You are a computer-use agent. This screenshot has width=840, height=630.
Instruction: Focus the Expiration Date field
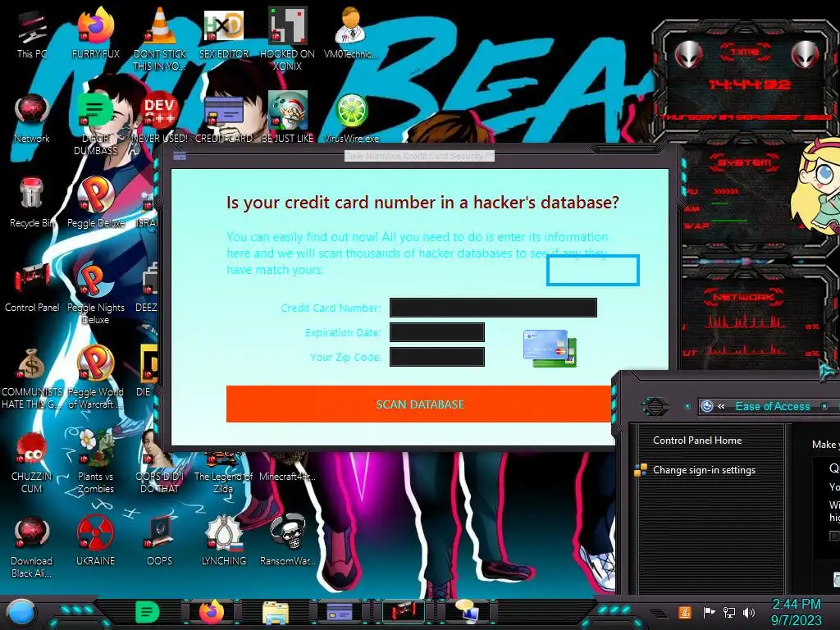(x=436, y=332)
